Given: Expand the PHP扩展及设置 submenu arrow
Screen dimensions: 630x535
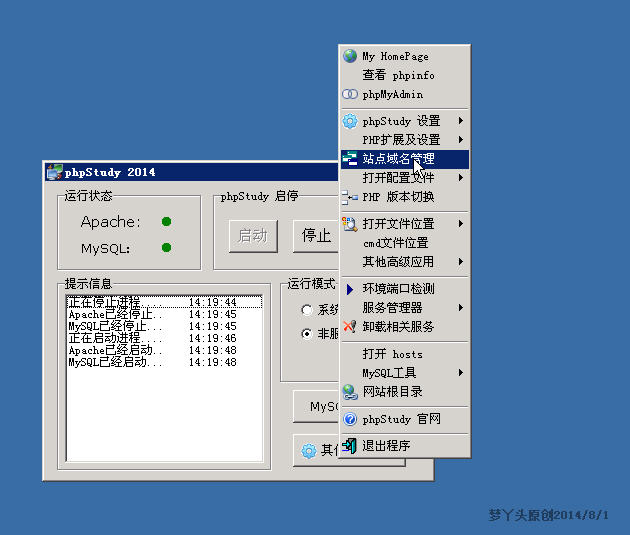Looking at the screenshot, I should coord(461,139).
